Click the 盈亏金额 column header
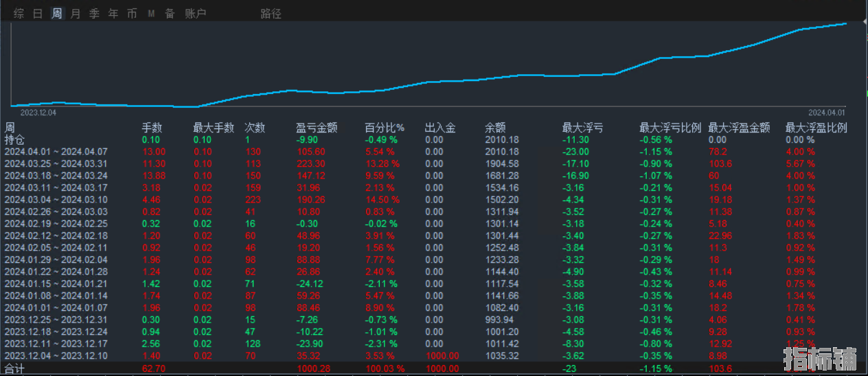The height and width of the screenshot is (376, 868). (317, 128)
